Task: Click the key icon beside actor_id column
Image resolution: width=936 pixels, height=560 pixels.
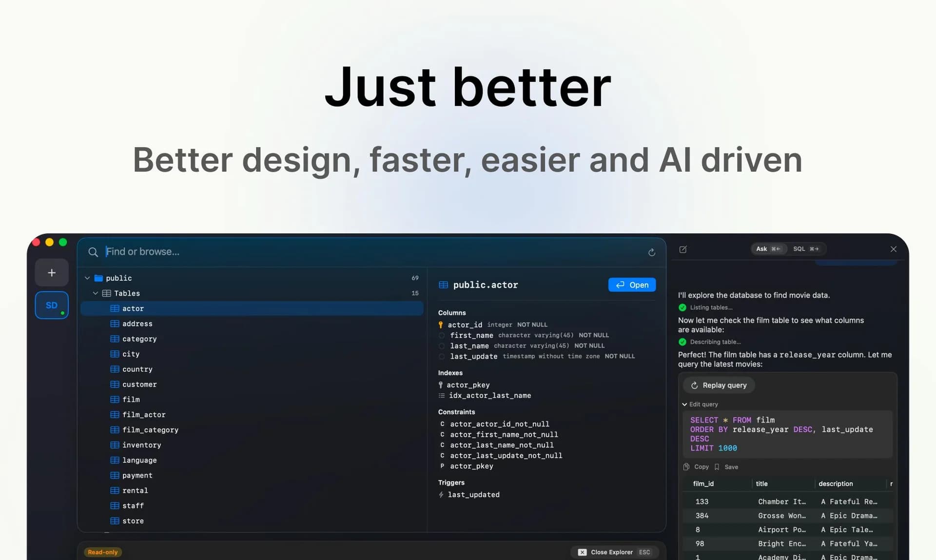Action: [x=441, y=325]
